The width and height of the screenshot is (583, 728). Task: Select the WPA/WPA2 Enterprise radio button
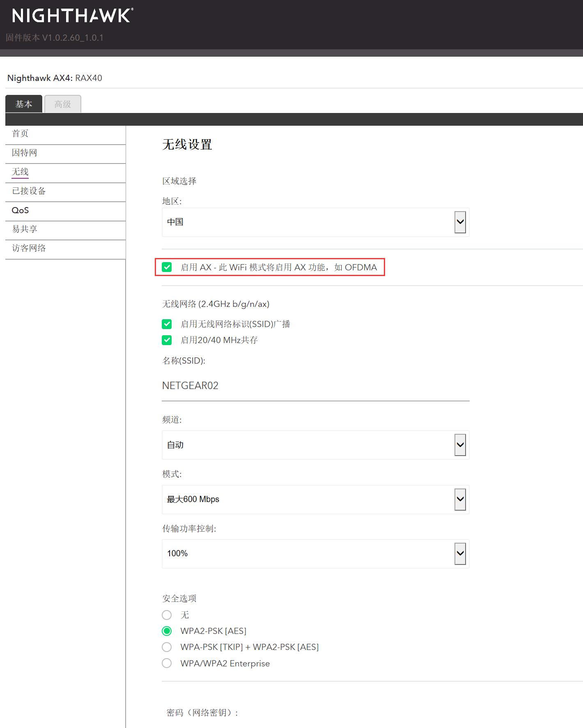167,663
